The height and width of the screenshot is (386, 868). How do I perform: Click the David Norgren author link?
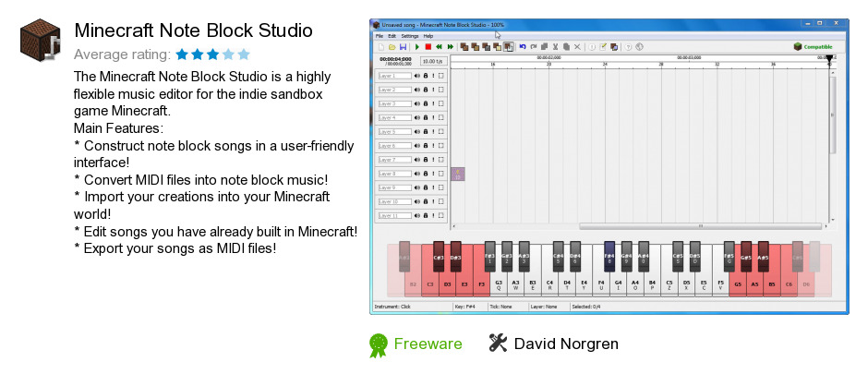(566, 344)
